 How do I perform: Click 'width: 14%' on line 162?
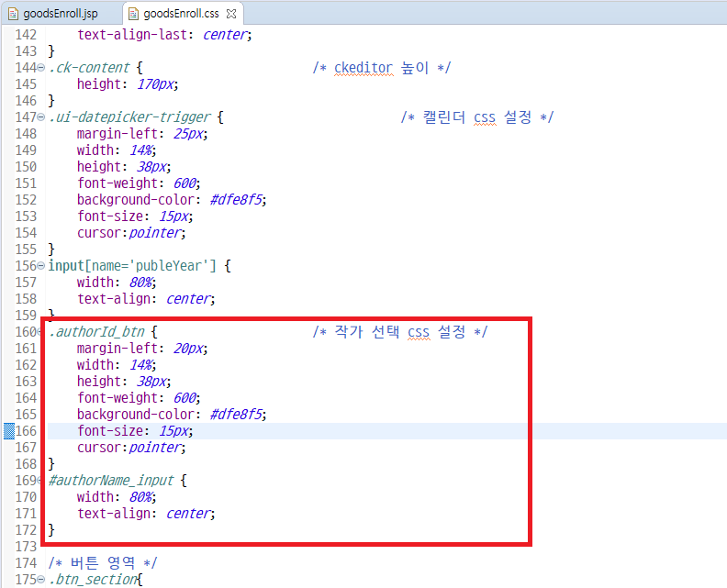(116, 365)
